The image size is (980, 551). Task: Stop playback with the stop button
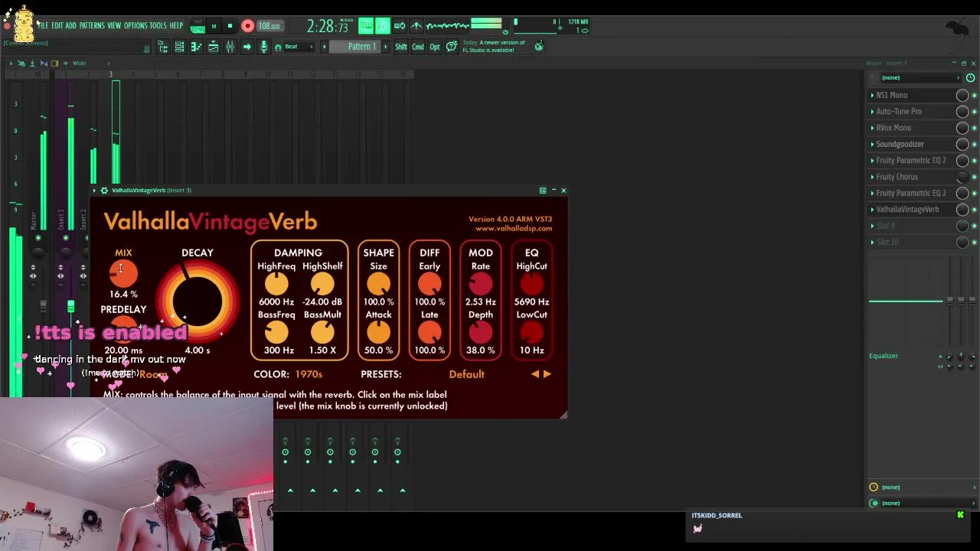tap(230, 26)
